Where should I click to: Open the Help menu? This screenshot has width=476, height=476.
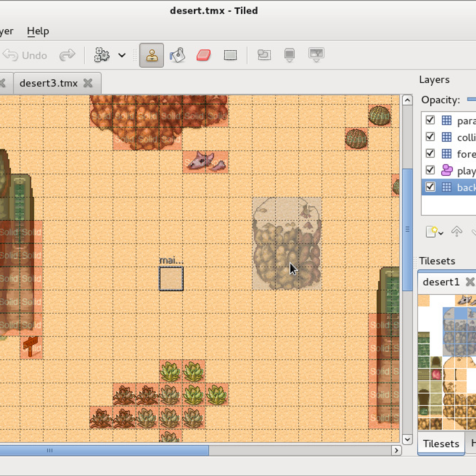click(x=38, y=31)
